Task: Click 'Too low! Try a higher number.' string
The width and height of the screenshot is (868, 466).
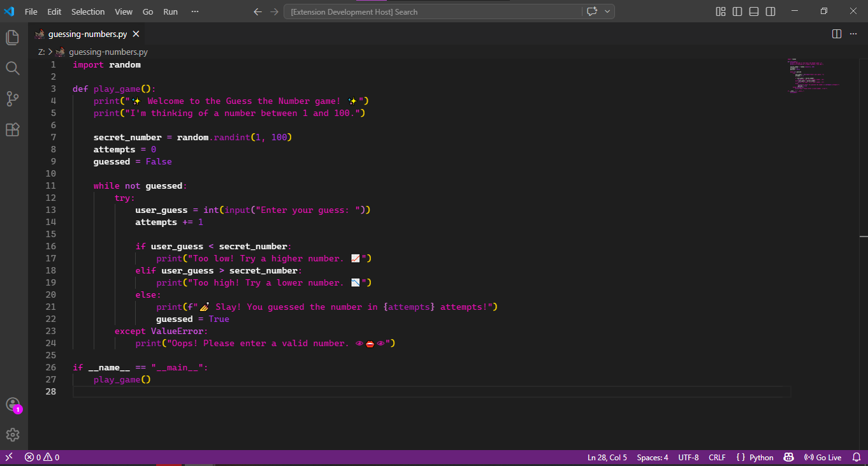Action: pyautogui.click(x=268, y=259)
